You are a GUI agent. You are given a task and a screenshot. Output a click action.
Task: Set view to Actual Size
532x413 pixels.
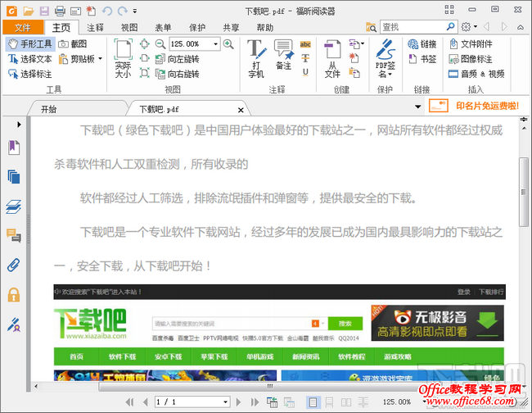pyautogui.click(x=123, y=58)
